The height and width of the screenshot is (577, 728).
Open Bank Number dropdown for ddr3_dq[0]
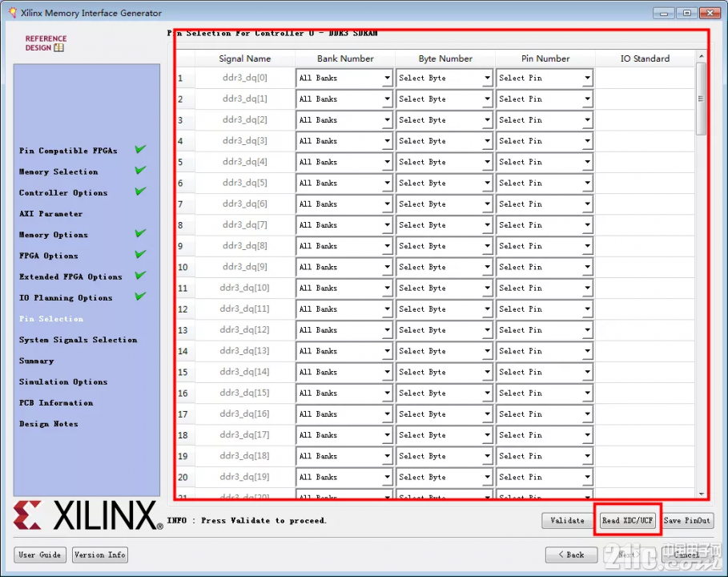point(344,78)
